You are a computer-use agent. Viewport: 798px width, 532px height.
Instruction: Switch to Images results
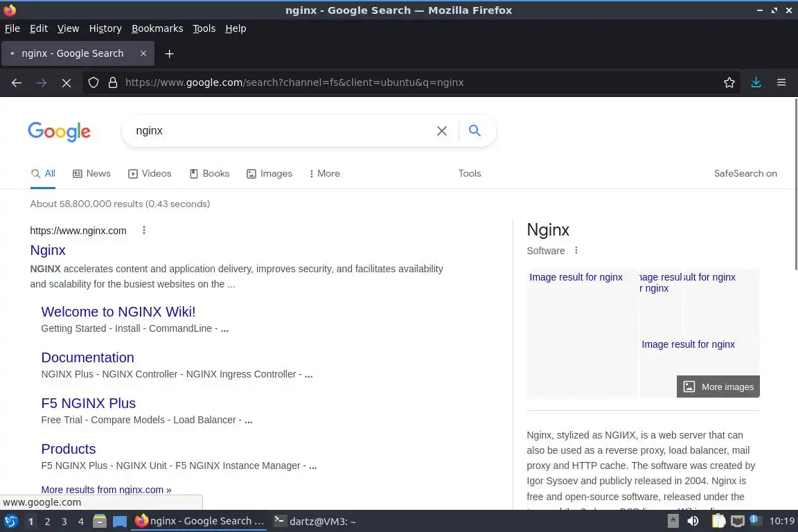(269, 174)
